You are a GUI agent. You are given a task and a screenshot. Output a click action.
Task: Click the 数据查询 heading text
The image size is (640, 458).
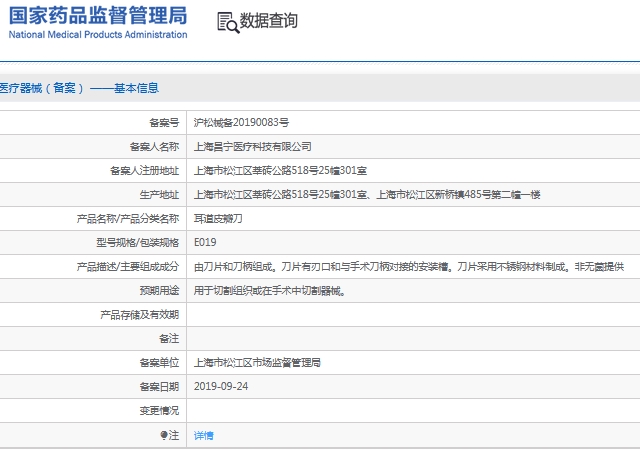(x=268, y=21)
